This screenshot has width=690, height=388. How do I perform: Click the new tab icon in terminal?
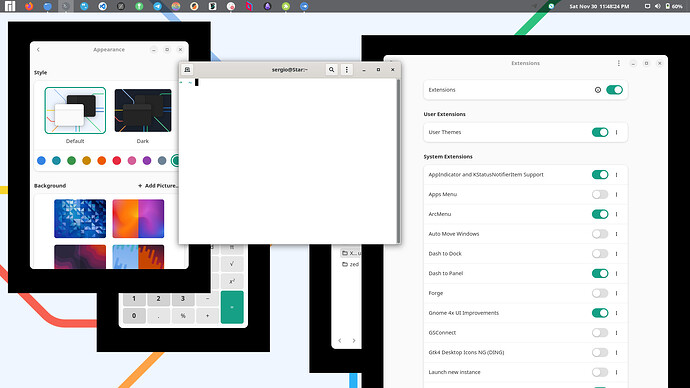(x=187, y=70)
